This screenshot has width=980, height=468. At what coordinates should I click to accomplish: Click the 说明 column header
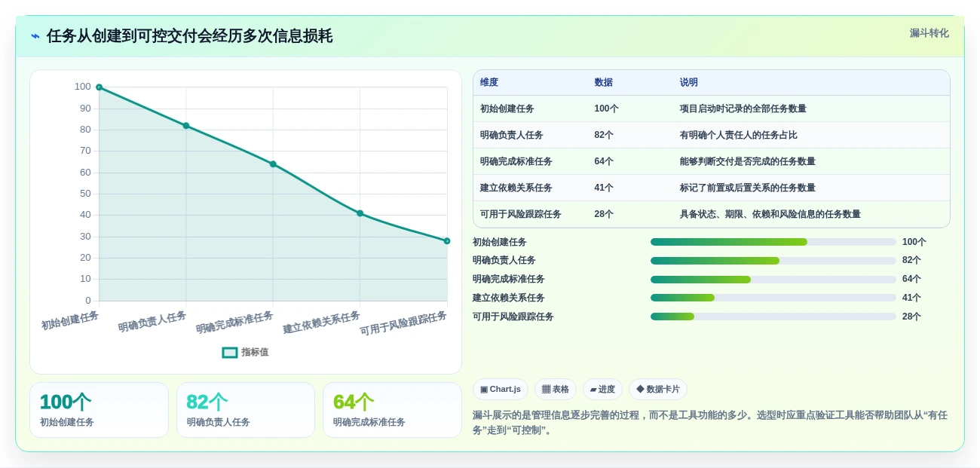[x=689, y=82]
